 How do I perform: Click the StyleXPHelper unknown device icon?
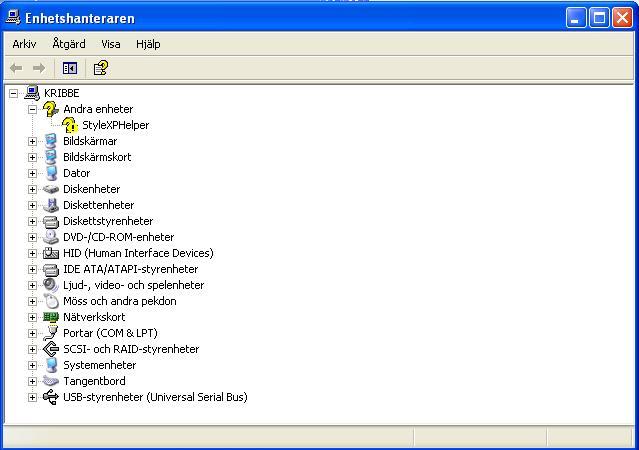(x=70, y=125)
